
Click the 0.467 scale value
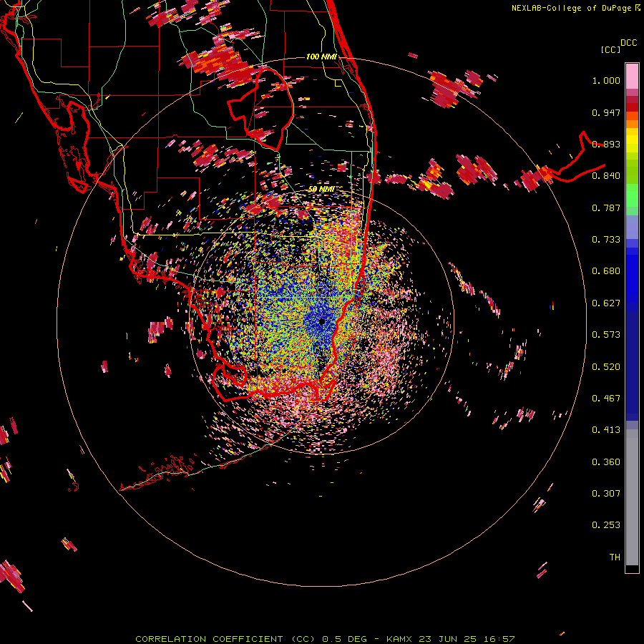(x=606, y=398)
